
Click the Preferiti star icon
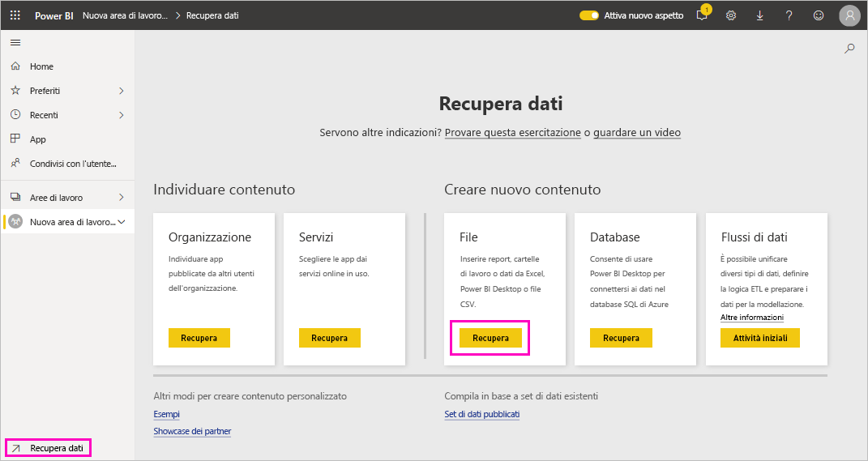click(15, 90)
